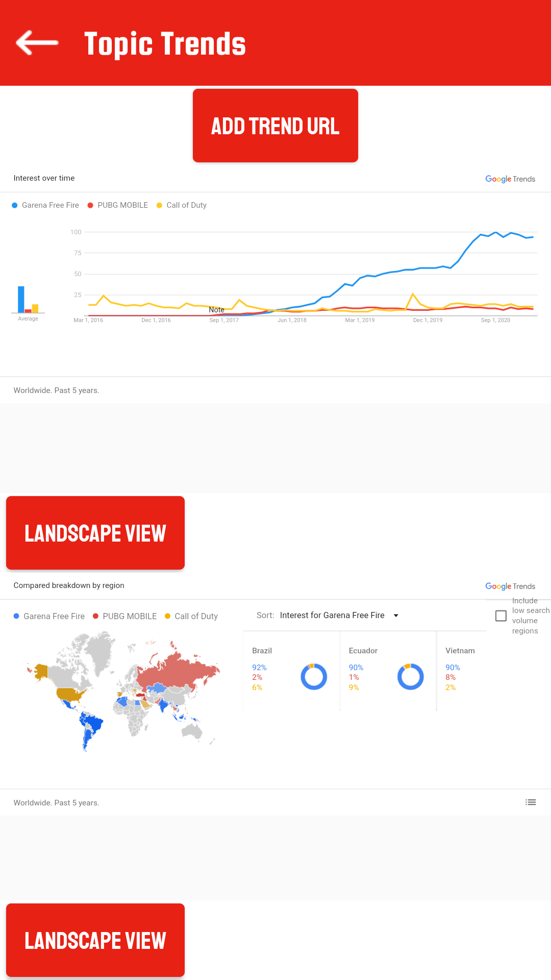The width and height of the screenshot is (551, 980).
Task: Click Brazil's donut chart icon
Action: 314,677
